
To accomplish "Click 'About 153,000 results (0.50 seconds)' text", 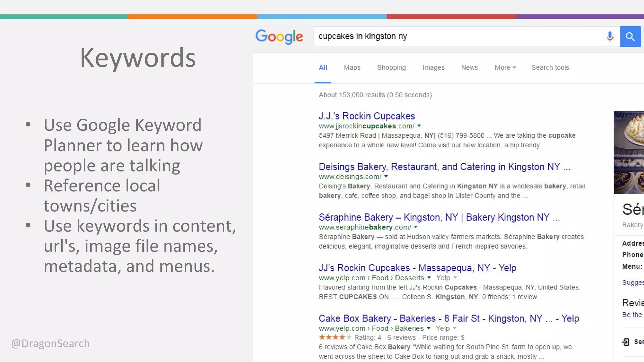I will (375, 95).
